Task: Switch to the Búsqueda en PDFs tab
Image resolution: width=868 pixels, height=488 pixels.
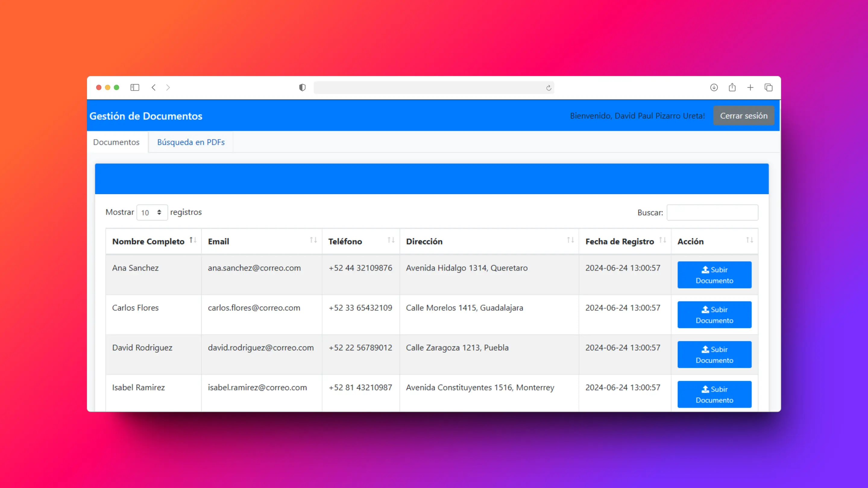Action: pyautogui.click(x=191, y=142)
